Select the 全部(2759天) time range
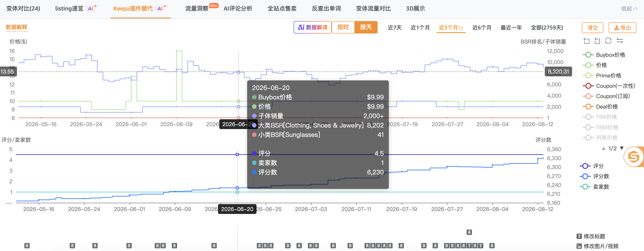Screen dimensions: 644x251 (x=547, y=27)
